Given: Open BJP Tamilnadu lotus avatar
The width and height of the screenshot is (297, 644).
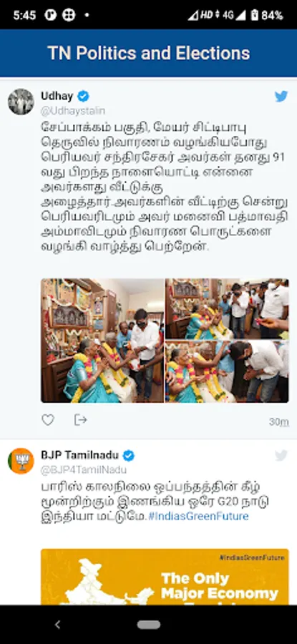Looking at the screenshot, I should pyautogui.click(x=21, y=461).
